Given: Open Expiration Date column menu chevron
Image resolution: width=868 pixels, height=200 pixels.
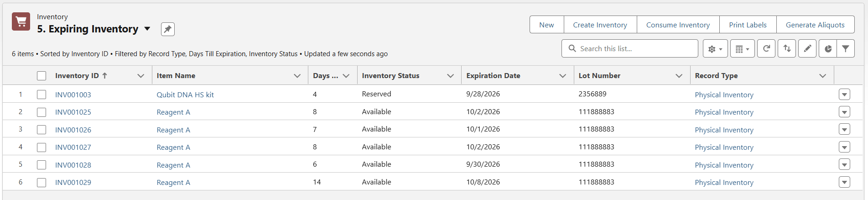Looking at the screenshot, I should (x=563, y=76).
